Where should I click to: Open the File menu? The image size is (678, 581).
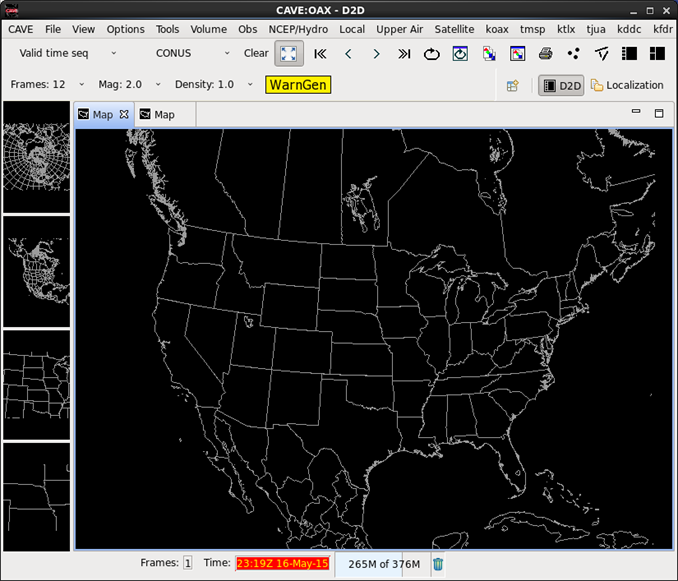[x=53, y=29]
